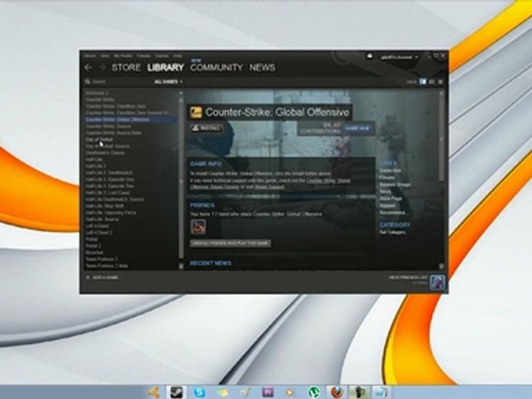Click View All Friends Who Play This Game
The height and width of the screenshot is (399, 532).
click(231, 243)
